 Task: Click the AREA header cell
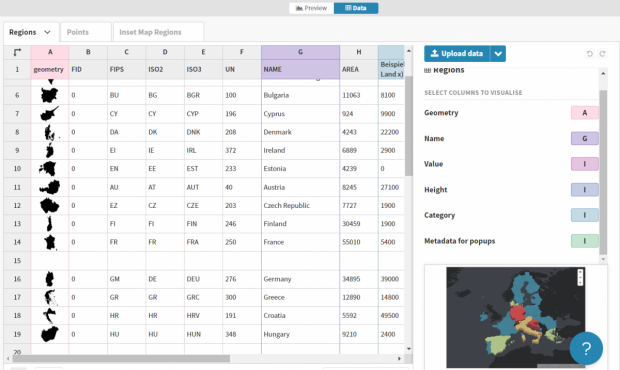coord(359,69)
